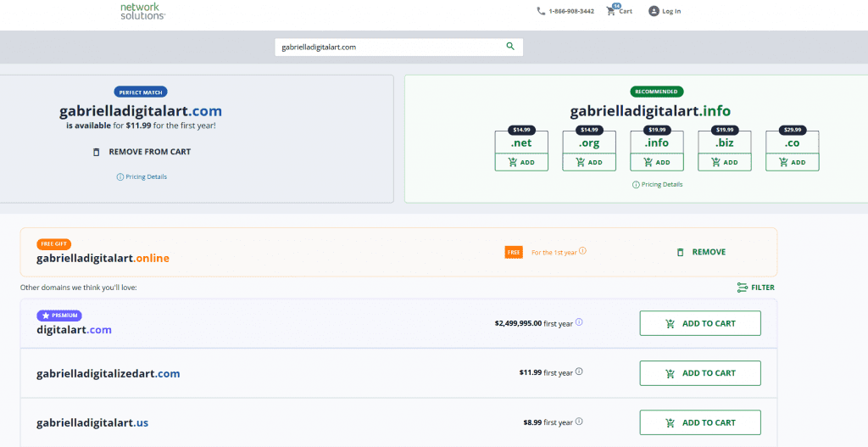This screenshot has width=868, height=447.
Task: Click the $2,499,995.00 price text
Action: (x=518, y=323)
